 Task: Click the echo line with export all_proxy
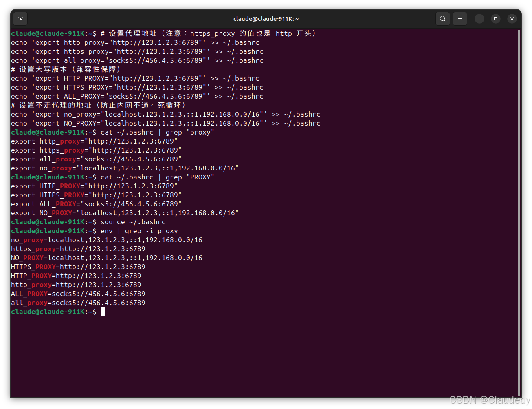137,60
